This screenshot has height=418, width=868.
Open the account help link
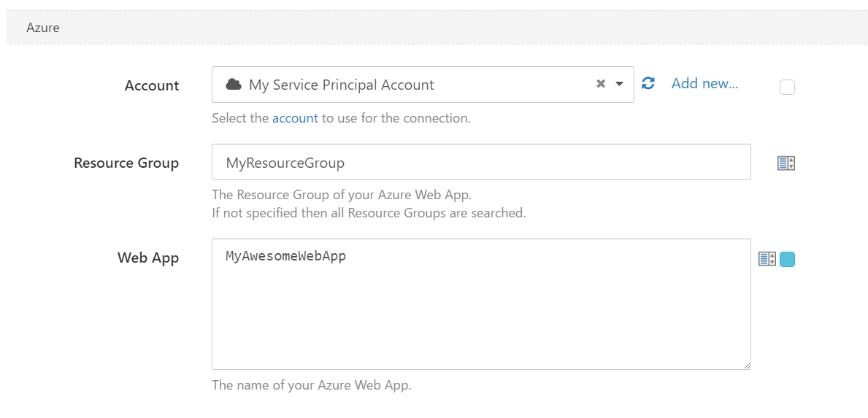[295, 118]
